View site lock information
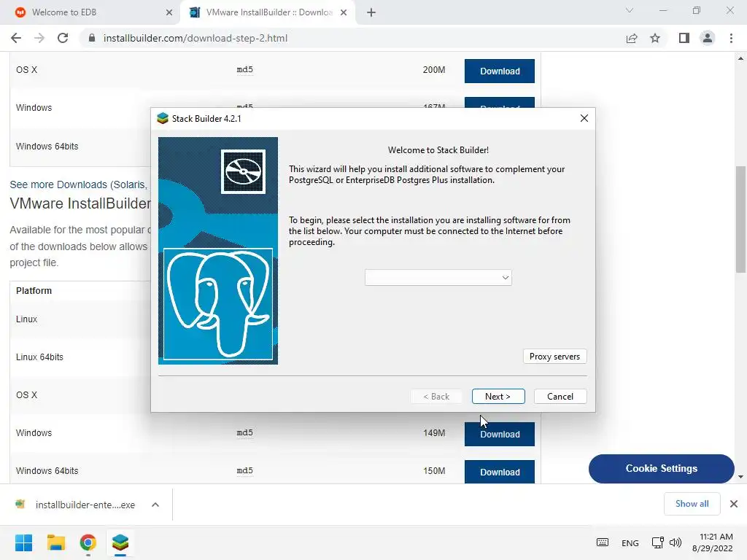The image size is (747, 560). pyautogui.click(x=91, y=38)
